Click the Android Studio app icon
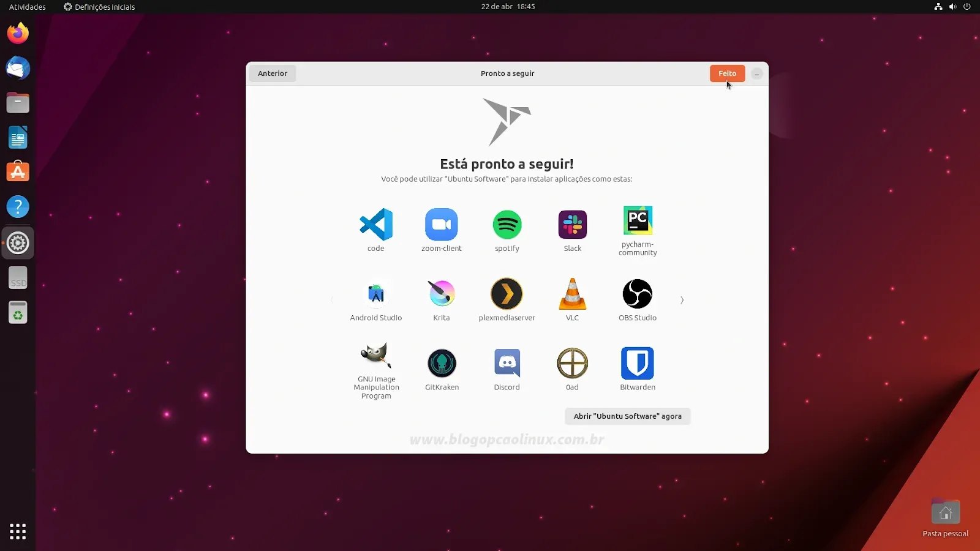This screenshot has height=551, width=980. [376, 294]
